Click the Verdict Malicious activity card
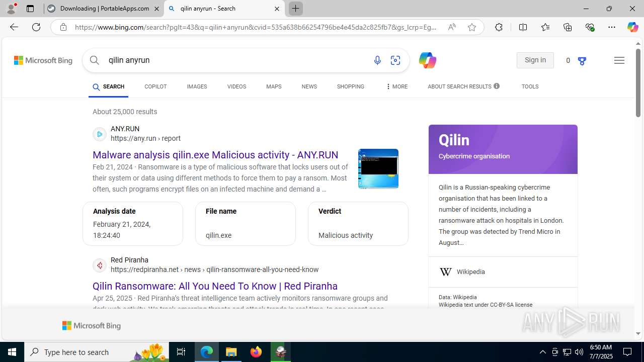 (x=358, y=224)
